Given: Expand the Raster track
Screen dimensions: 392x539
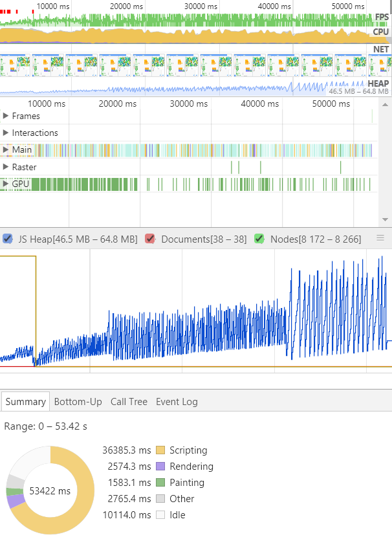Looking at the screenshot, I should coord(5,167).
